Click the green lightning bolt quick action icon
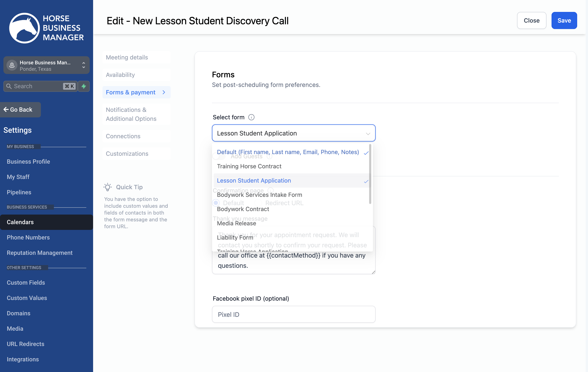 84,86
